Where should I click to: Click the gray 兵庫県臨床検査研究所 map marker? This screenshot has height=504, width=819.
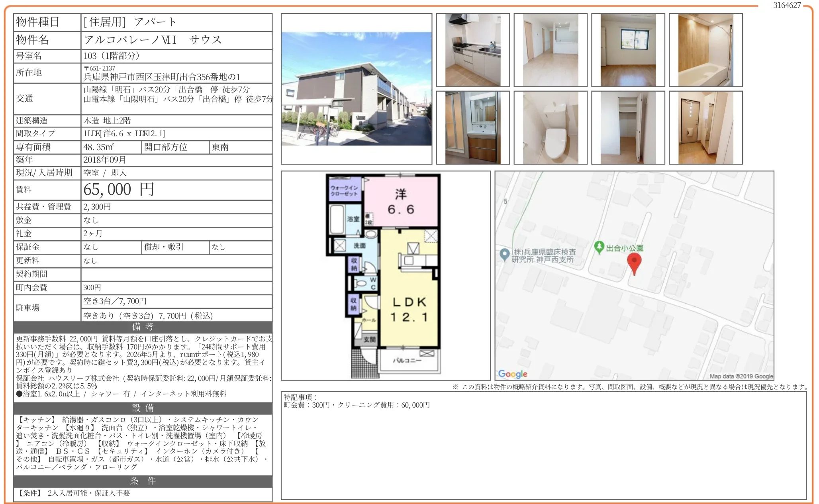[x=504, y=254]
